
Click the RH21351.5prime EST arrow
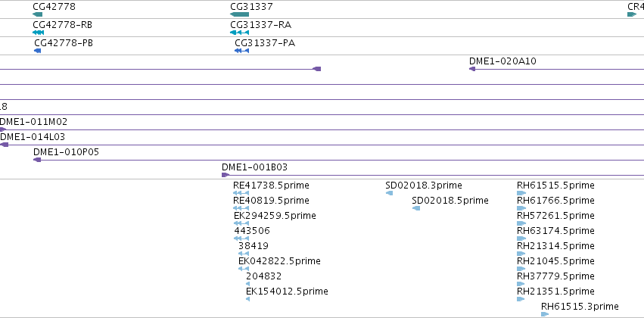click(x=521, y=299)
